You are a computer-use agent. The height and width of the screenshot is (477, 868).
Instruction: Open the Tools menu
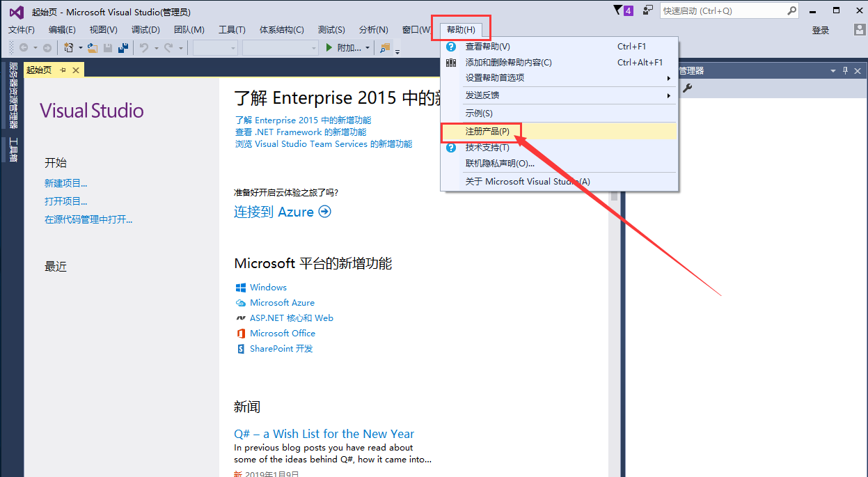pos(232,30)
